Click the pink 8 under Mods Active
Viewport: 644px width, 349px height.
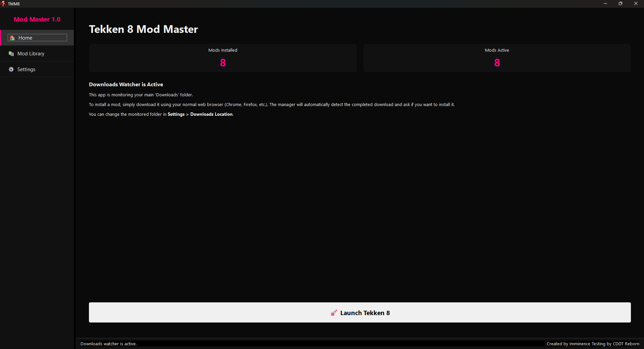[497, 62]
